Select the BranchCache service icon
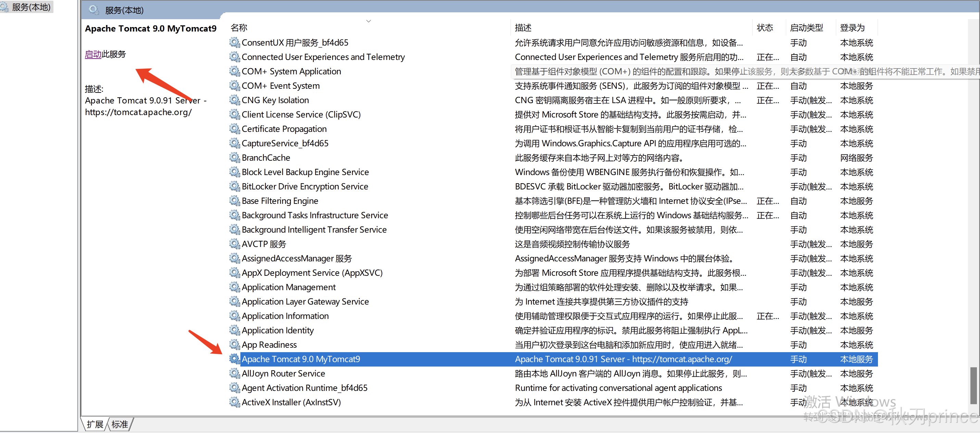The width and height of the screenshot is (980, 433). click(235, 158)
